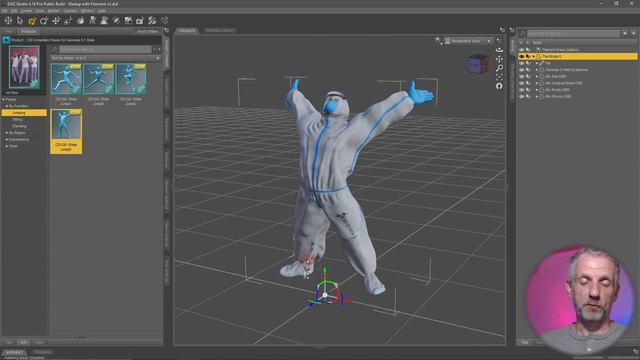The image size is (640, 360).
Task: Click the Region Navigator tool icon
Action: pyautogui.click(x=128, y=20)
